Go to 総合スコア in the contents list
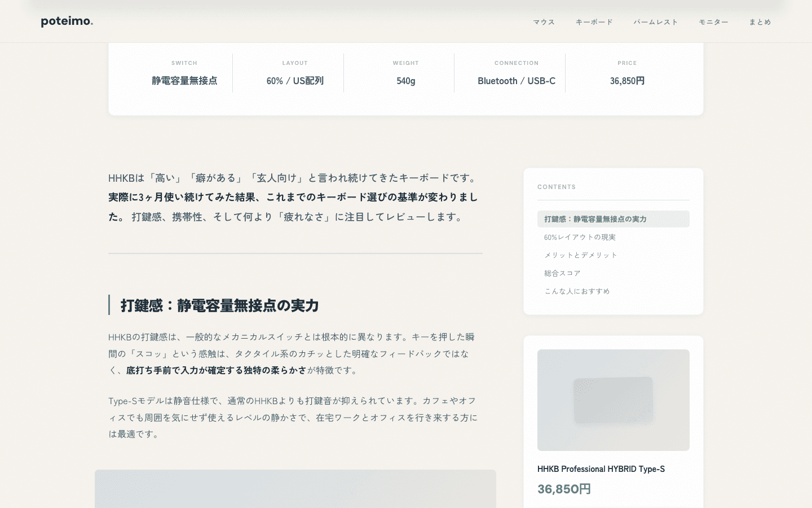The width and height of the screenshot is (812, 508). (x=614, y=273)
